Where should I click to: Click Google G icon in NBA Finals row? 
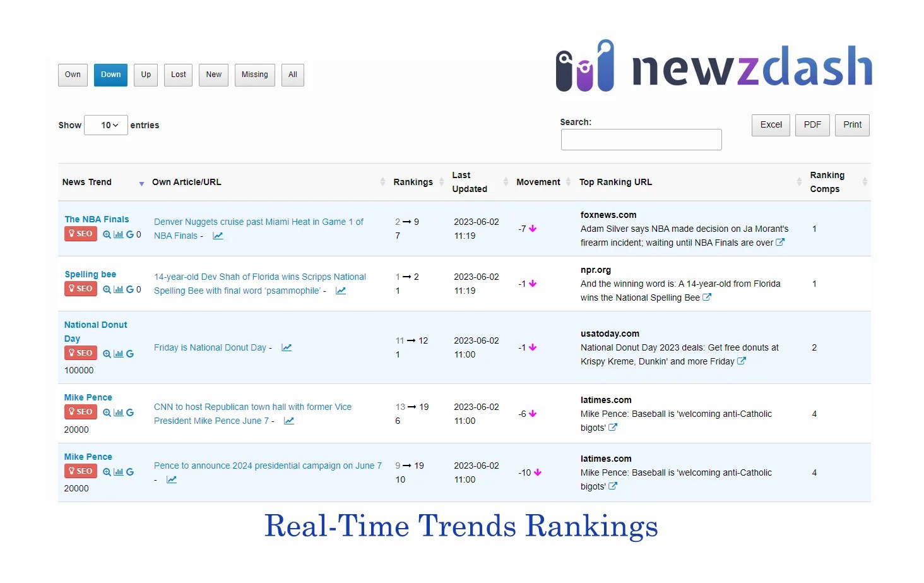[x=130, y=234]
